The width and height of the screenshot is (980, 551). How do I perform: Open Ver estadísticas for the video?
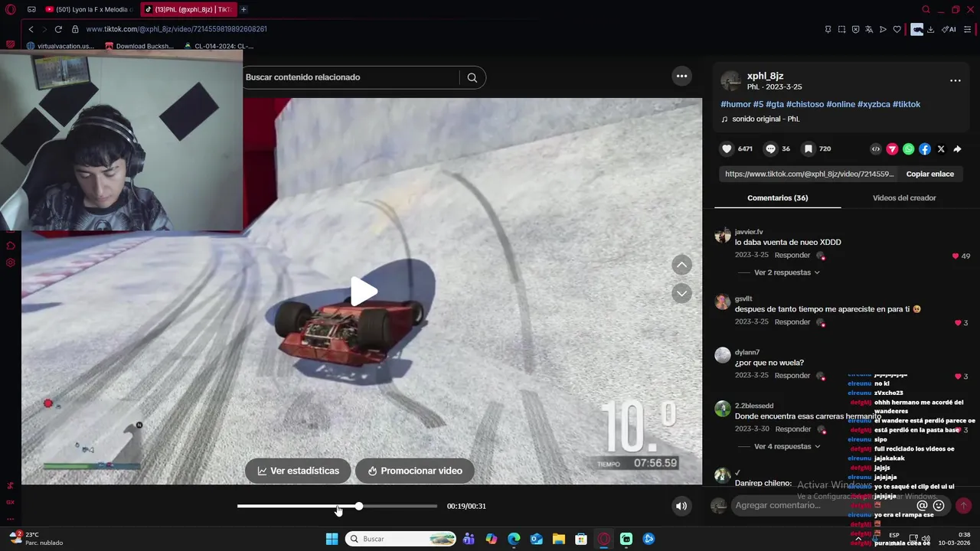click(298, 471)
